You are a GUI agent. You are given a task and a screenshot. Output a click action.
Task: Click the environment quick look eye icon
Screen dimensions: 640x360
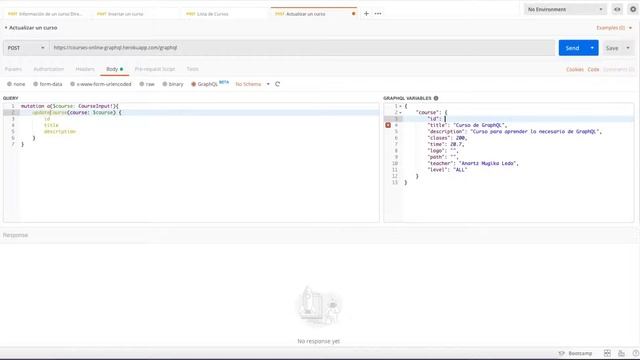617,9
